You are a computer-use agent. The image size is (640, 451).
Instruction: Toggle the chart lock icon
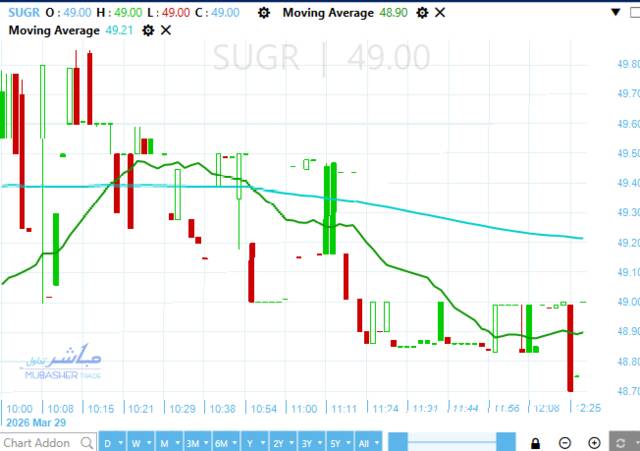pos(536,443)
